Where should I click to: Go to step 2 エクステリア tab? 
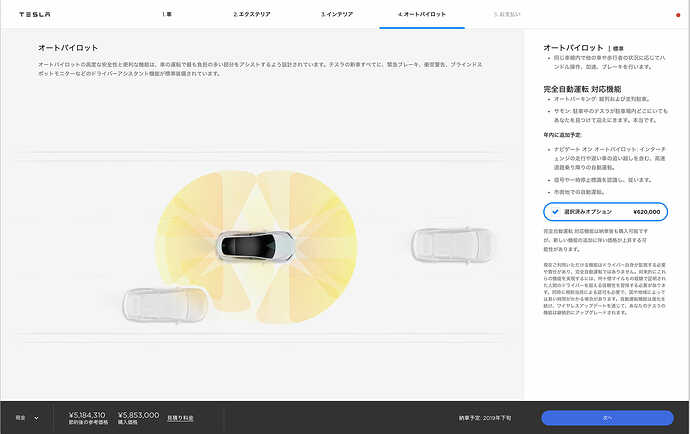coord(252,15)
